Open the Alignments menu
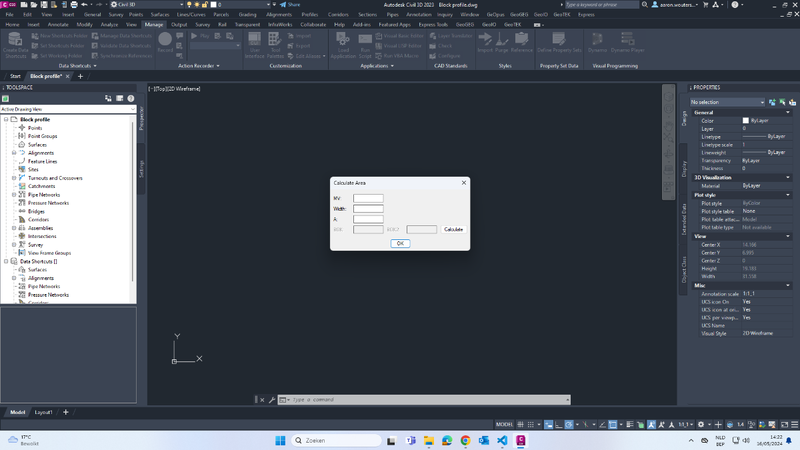The image size is (800, 450). [x=279, y=15]
